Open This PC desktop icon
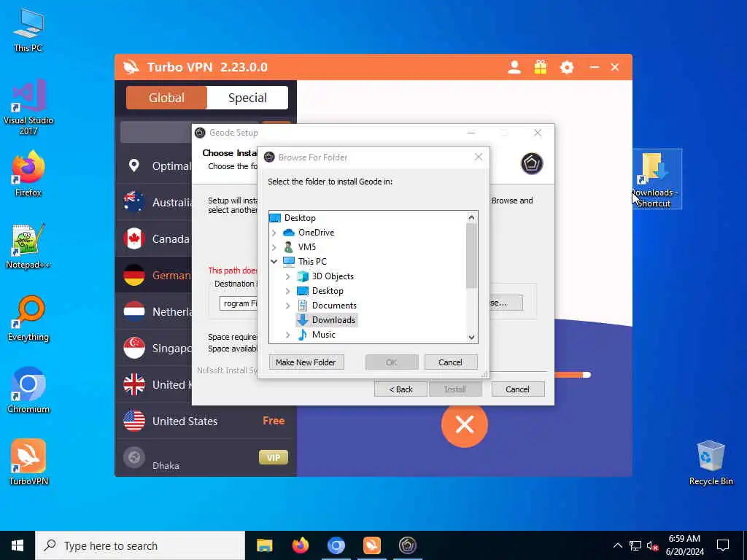Image resolution: width=747 pixels, height=560 pixels. click(x=28, y=31)
